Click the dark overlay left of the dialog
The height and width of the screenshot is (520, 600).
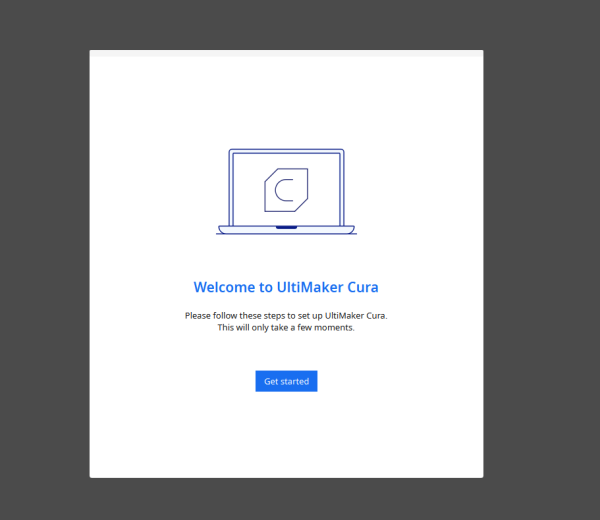coord(44,260)
